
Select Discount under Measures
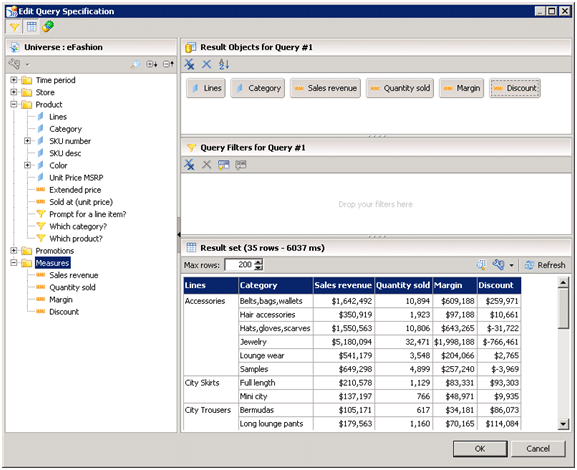pyautogui.click(x=64, y=312)
